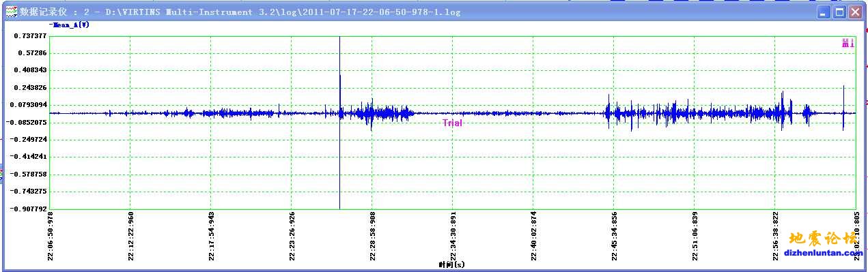This screenshot has height=272, width=868.
Task: Click the y-axis value -0.578758
Action: click(x=29, y=174)
